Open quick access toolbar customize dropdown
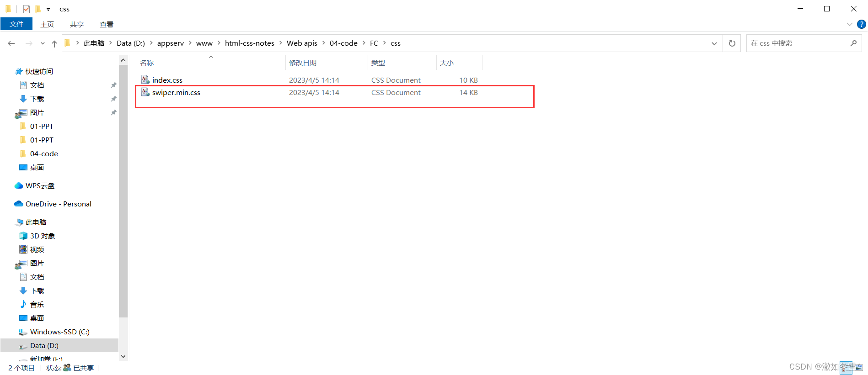 click(48, 9)
